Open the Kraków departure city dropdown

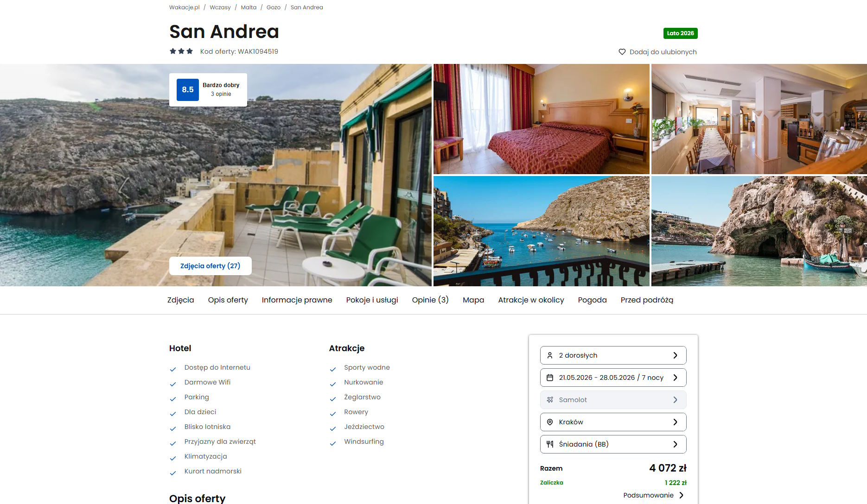pyautogui.click(x=613, y=422)
